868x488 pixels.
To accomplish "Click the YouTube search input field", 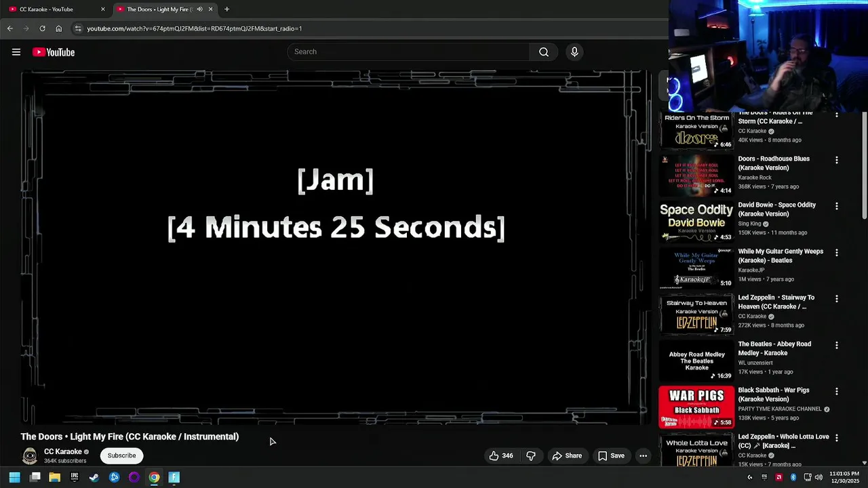I will click(x=409, y=52).
